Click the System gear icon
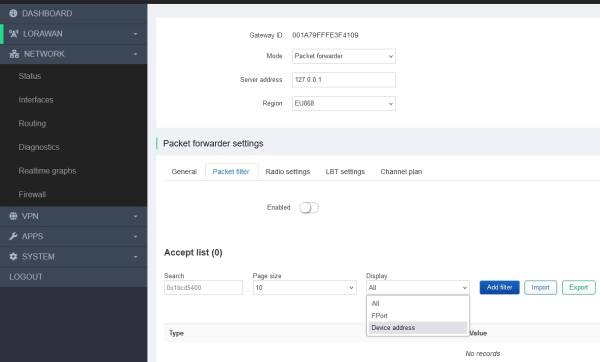 pos(13,257)
